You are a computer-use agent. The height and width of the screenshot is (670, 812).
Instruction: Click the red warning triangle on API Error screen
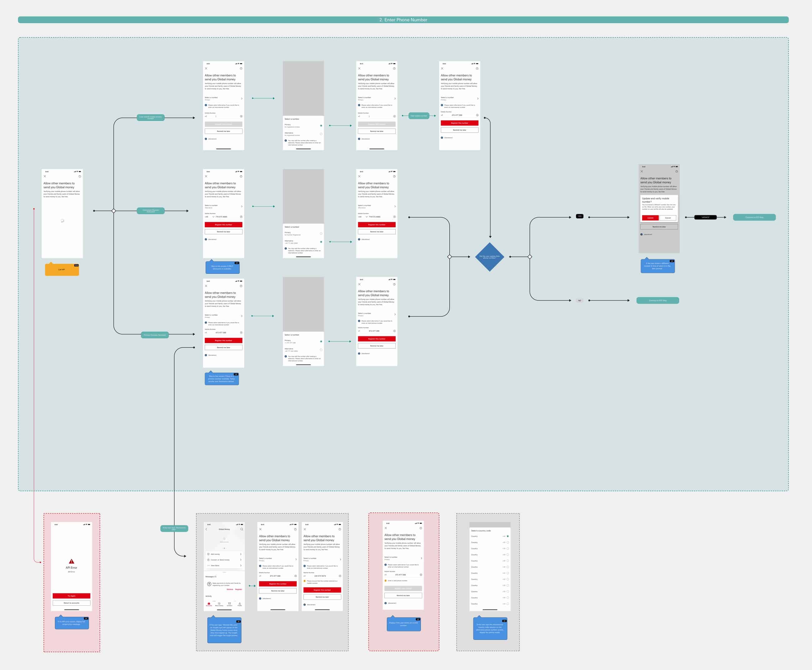pyautogui.click(x=72, y=561)
